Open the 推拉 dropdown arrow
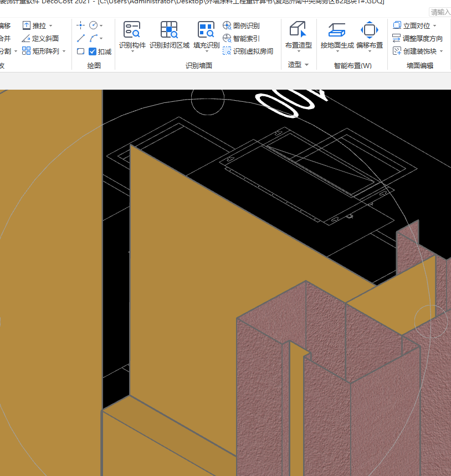Screen dimensions: 451x476 pos(51,26)
